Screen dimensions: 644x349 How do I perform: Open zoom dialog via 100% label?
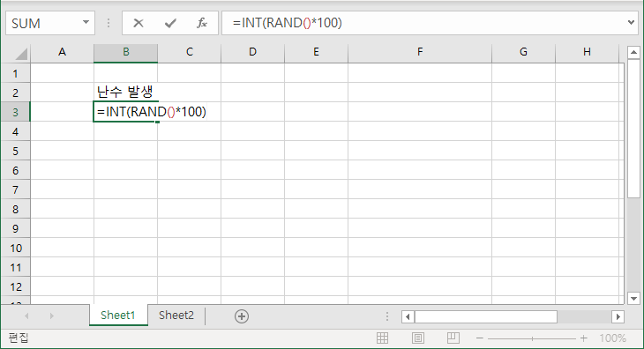(x=612, y=338)
